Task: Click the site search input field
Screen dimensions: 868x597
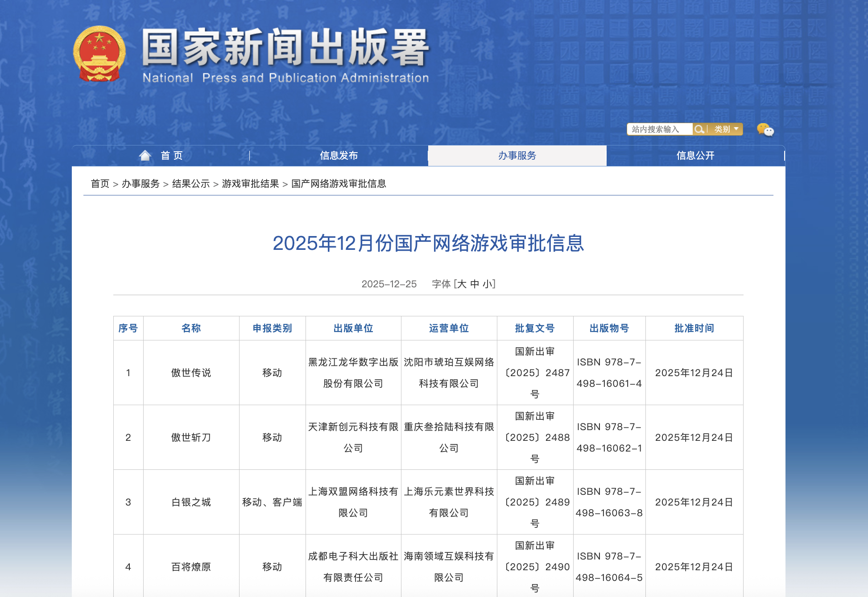Action: pos(659,129)
